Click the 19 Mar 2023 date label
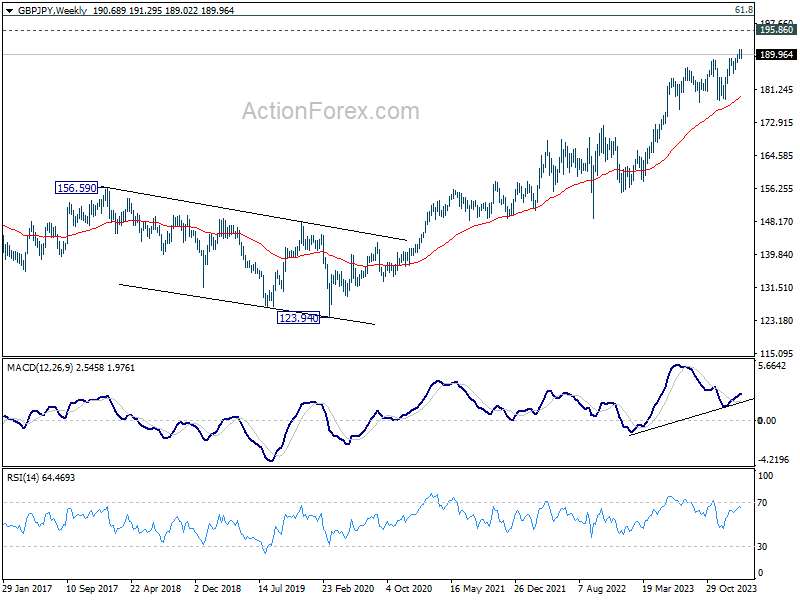 click(668, 589)
